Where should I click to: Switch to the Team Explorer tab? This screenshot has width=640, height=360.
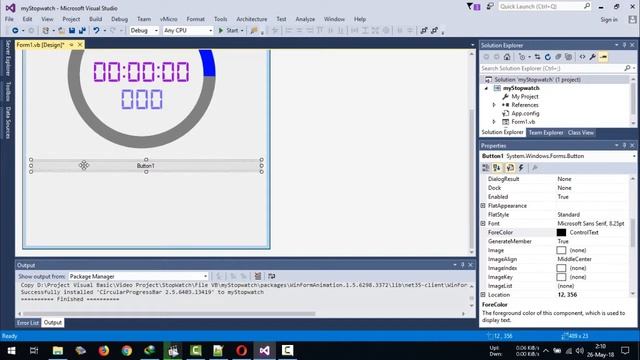[546, 133]
